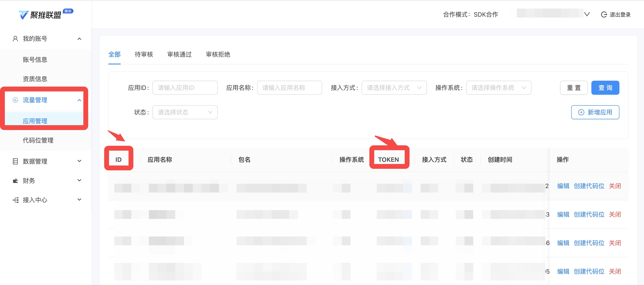
Task: Click the 财务 wallet icon
Action: coord(15,181)
